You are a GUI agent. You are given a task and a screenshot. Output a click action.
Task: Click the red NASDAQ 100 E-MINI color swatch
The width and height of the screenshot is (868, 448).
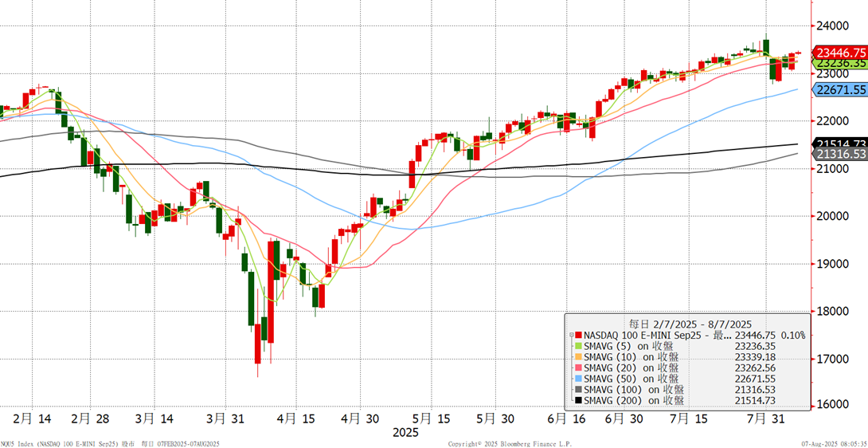click(x=579, y=335)
